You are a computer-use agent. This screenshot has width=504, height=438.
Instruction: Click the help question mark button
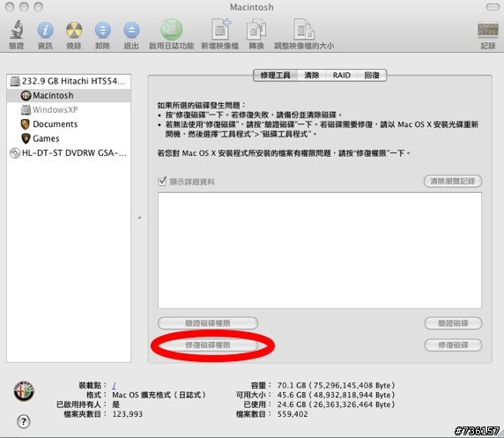pos(24,421)
